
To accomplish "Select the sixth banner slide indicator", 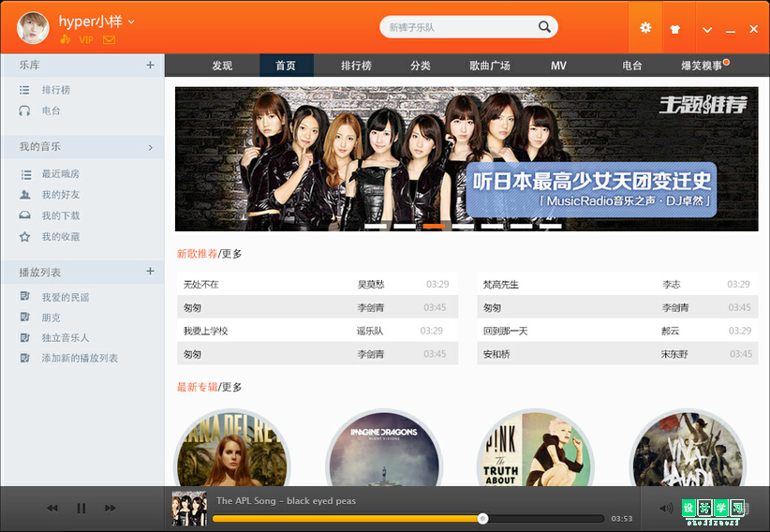I will pyautogui.click(x=522, y=226).
